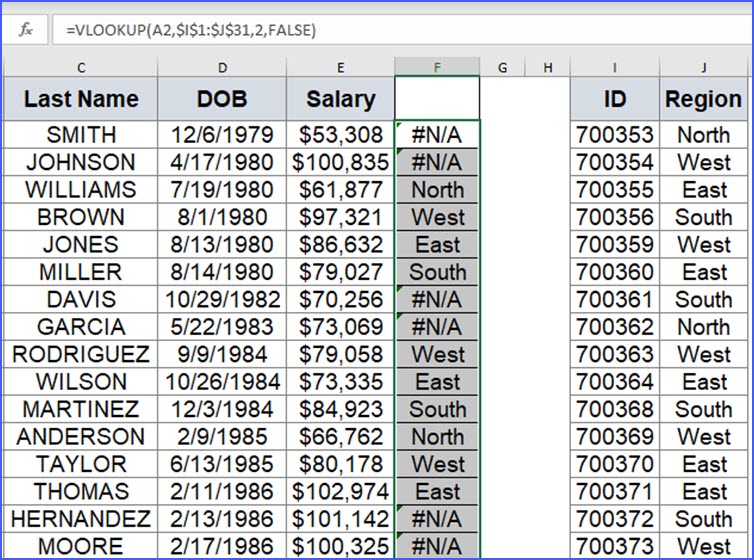754x560 pixels.
Task: Click the DOB header cell
Action: 222,99
